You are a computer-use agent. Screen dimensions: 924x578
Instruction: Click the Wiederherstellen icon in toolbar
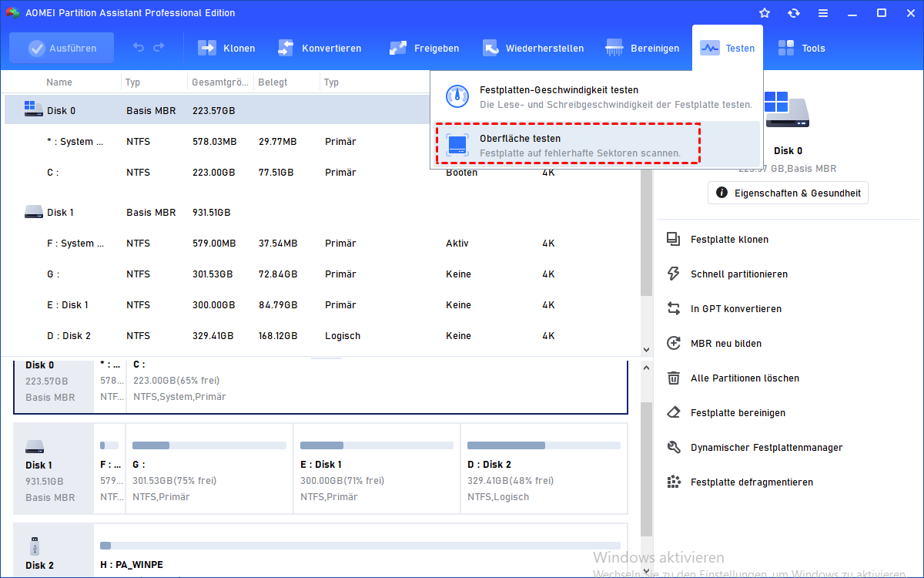(x=490, y=48)
